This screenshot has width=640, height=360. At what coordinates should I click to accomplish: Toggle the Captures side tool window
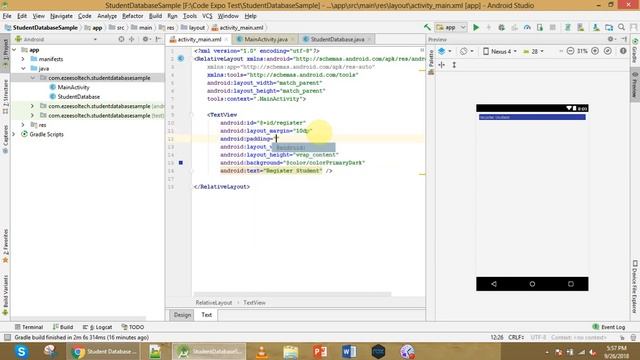tap(5, 140)
